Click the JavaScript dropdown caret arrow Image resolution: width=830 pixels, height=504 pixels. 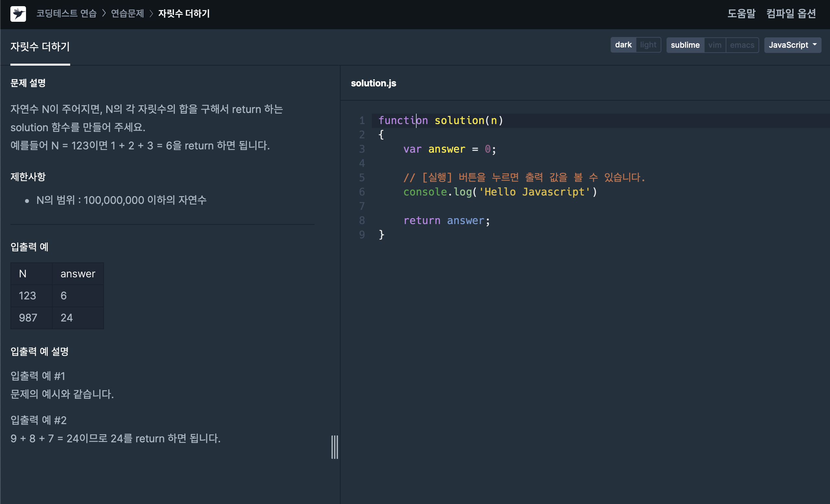(x=814, y=44)
